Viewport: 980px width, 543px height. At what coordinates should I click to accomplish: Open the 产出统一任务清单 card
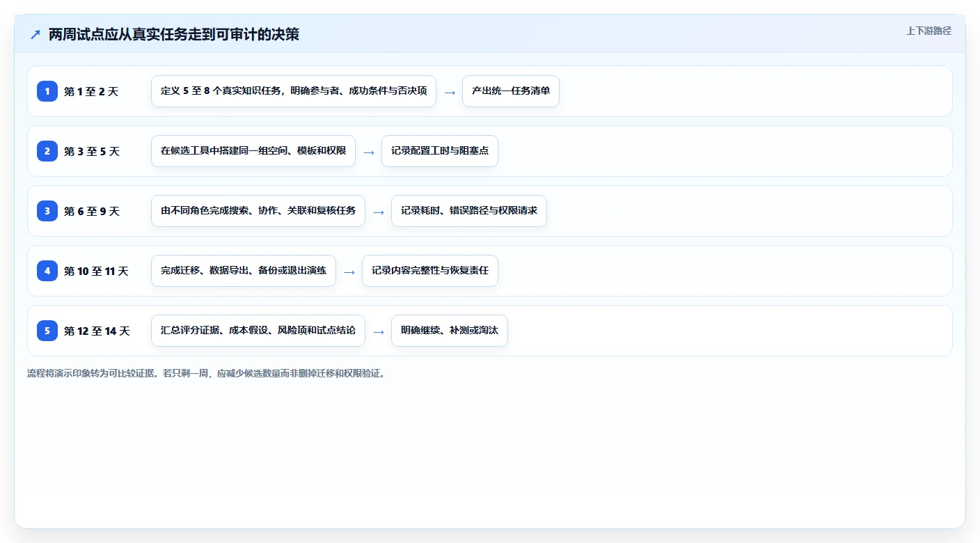(x=511, y=91)
